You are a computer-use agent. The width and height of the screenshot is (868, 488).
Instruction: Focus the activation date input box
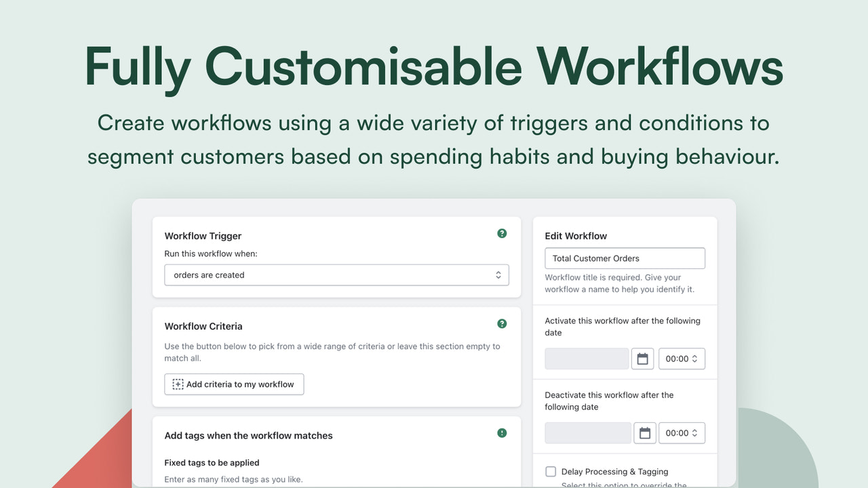coord(586,359)
